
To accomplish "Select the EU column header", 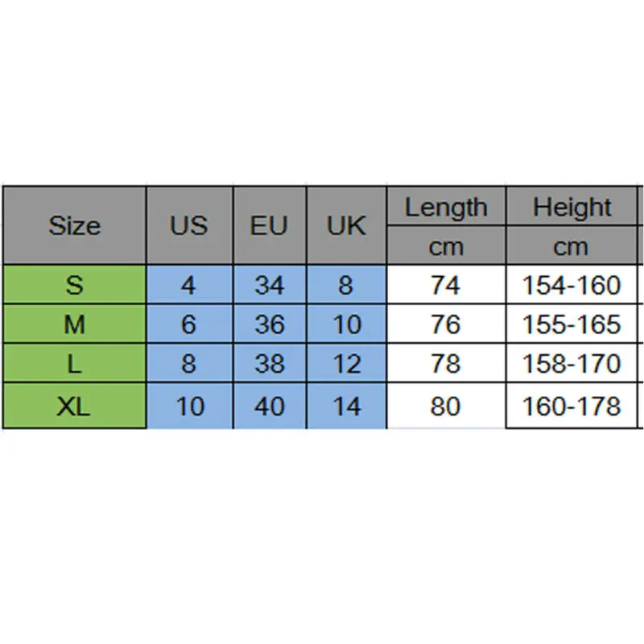I will [269, 225].
